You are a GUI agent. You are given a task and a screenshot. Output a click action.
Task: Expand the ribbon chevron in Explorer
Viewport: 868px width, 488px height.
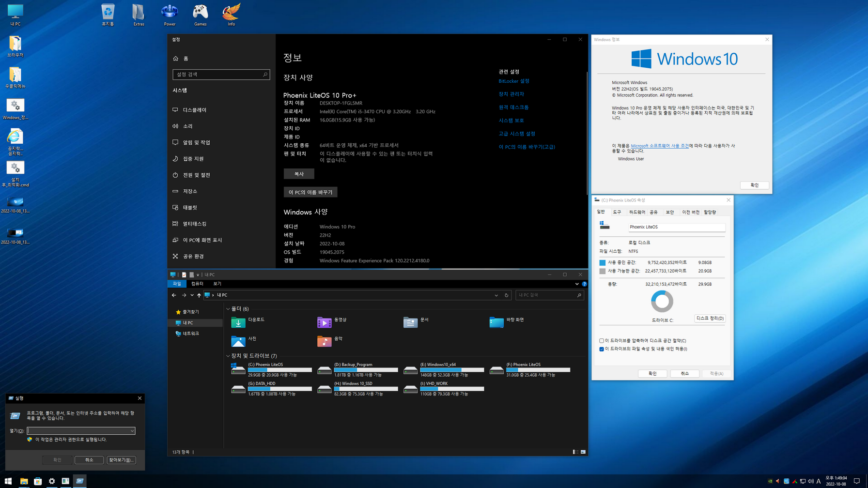tap(577, 284)
